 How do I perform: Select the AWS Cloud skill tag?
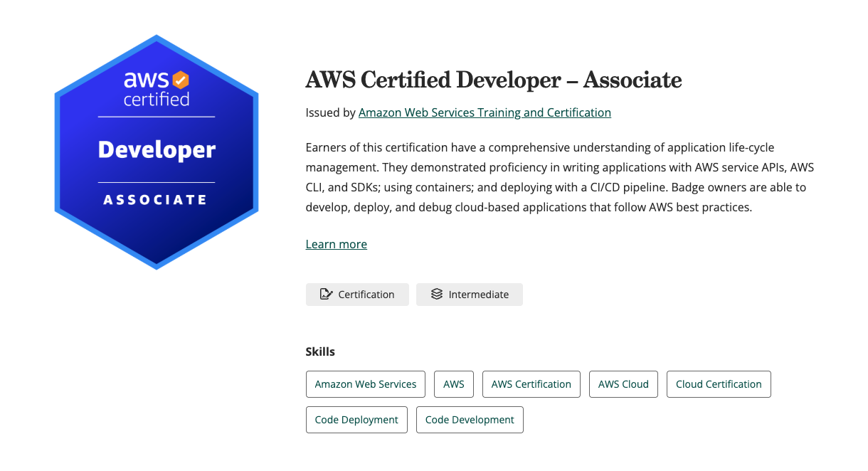[623, 384]
